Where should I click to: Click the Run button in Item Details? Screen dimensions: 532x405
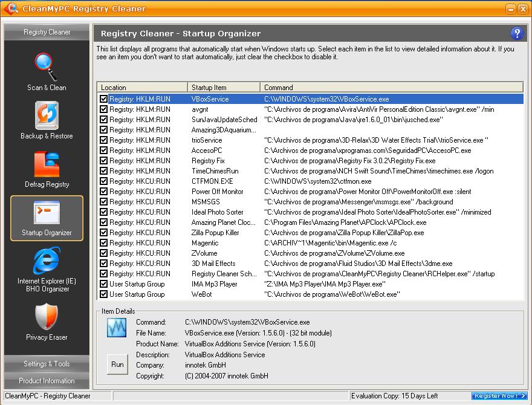117,364
